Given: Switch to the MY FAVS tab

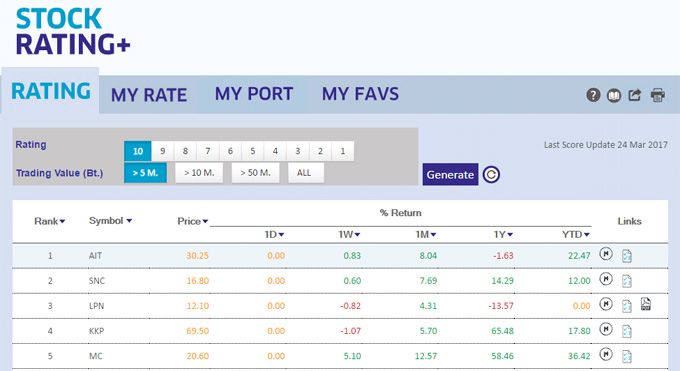Looking at the screenshot, I should pos(360,94).
